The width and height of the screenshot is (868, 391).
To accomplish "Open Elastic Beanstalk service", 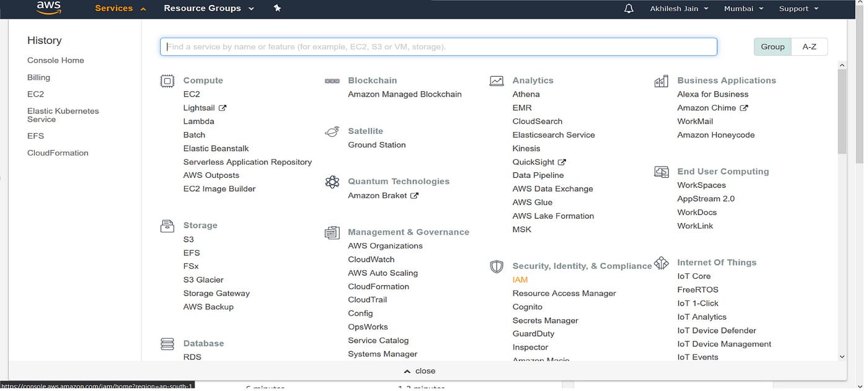I will point(216,149).
